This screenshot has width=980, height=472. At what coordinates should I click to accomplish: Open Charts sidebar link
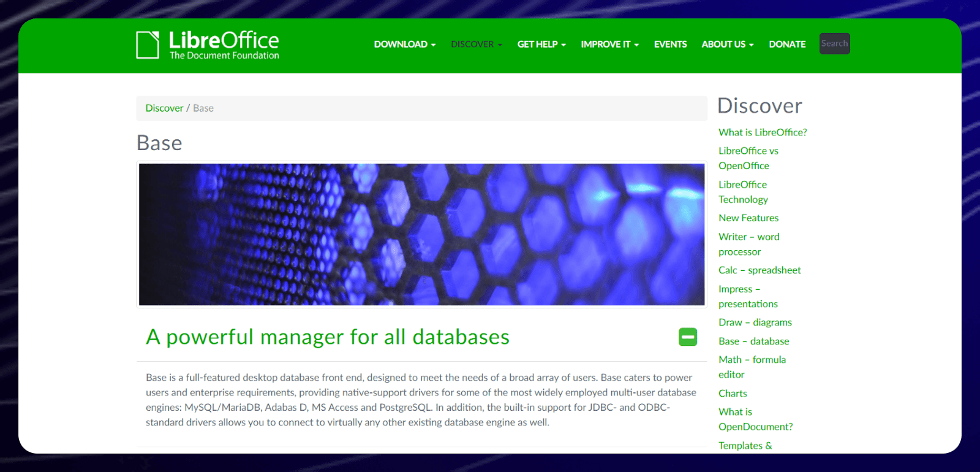[733, 394]
